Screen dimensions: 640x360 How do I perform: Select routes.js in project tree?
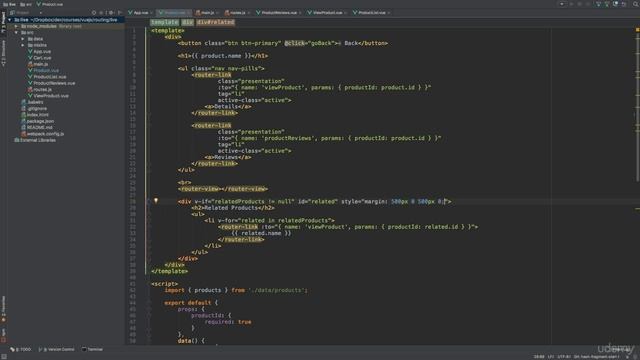(x=40, y=89)
